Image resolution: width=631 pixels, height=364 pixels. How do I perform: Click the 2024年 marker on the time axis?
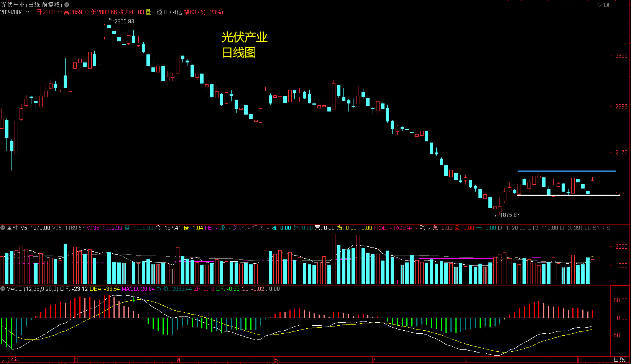click(x=10, y=360)
